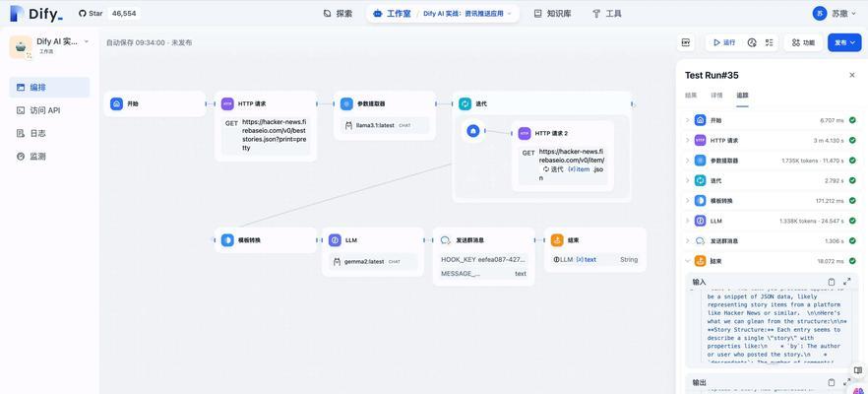Expand the app info dropdown in sidebar
Image resolution: width=868 pixels, height=394 pixels.
[x=87, y=41]
